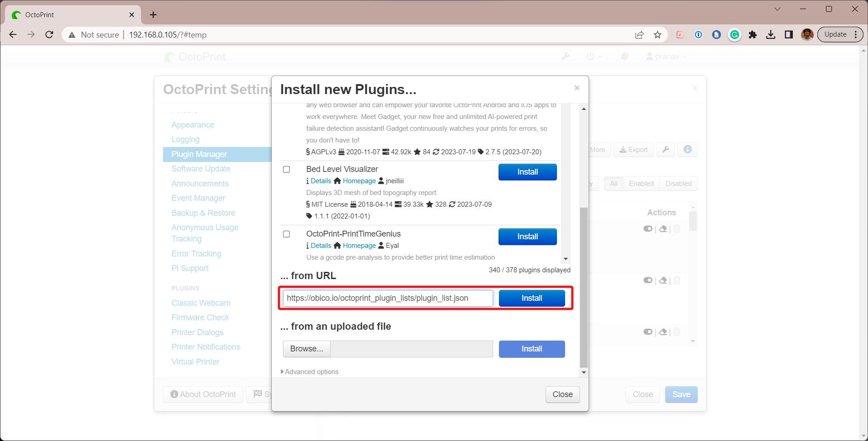Open Announcements settings
The width and height of the screenshot is (868, 441).
click(200, 184)
